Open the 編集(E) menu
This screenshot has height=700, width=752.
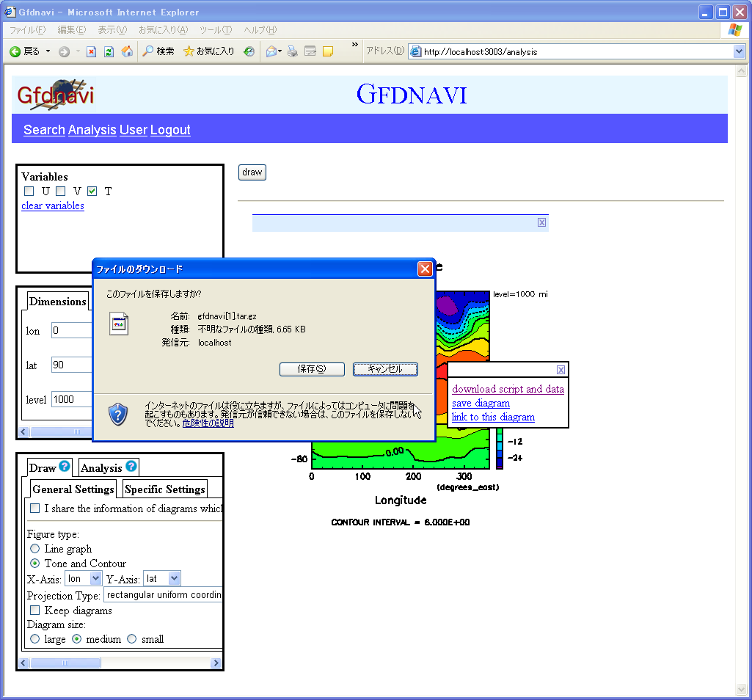[72, 30]
